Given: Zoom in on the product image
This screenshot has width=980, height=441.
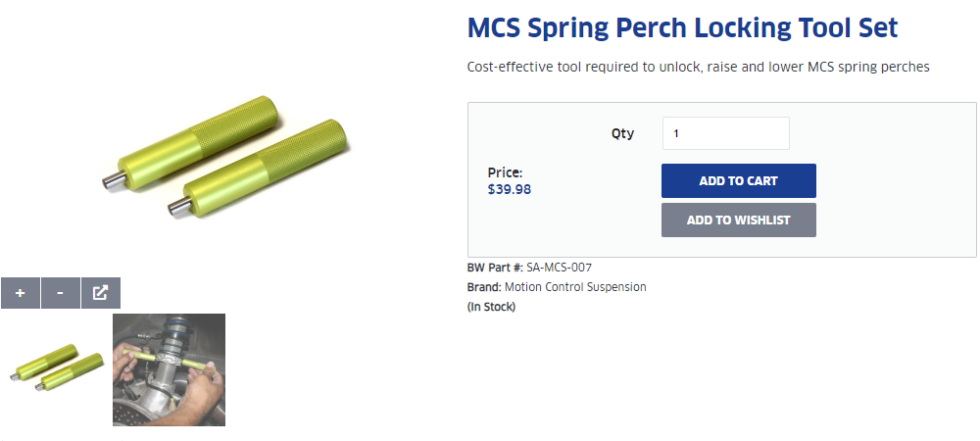Looking at the screenshot, I should pyautogui.click(x=21, y=293).
